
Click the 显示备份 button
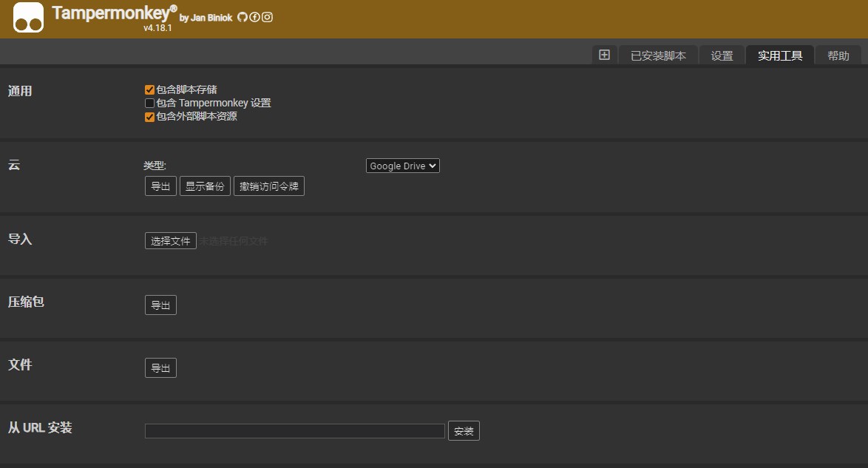click(205, 186)
